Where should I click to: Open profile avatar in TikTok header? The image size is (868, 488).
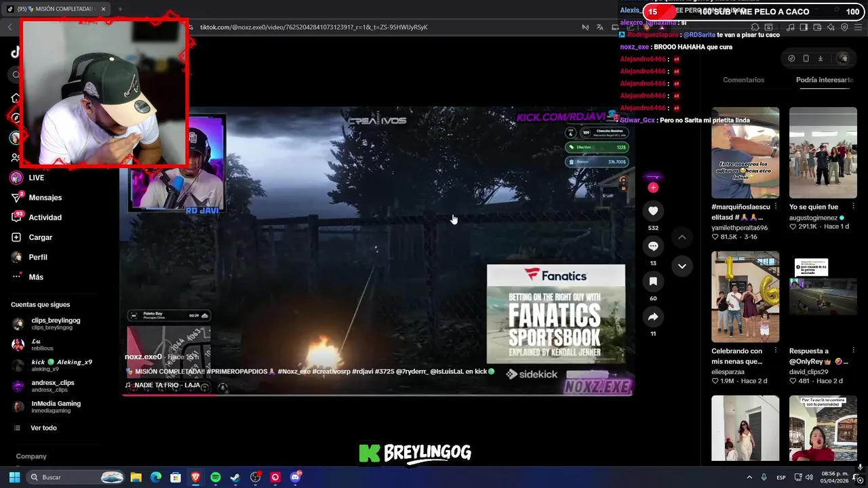[x=843, y=58]
